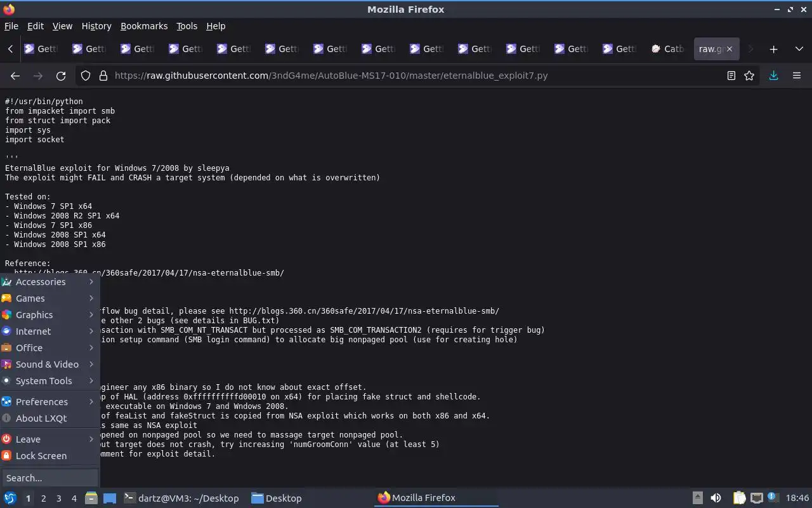Click the 'Windows 2008 SP1 x86' line
This screenshot has height=508, width=812.
click(55, 244)
